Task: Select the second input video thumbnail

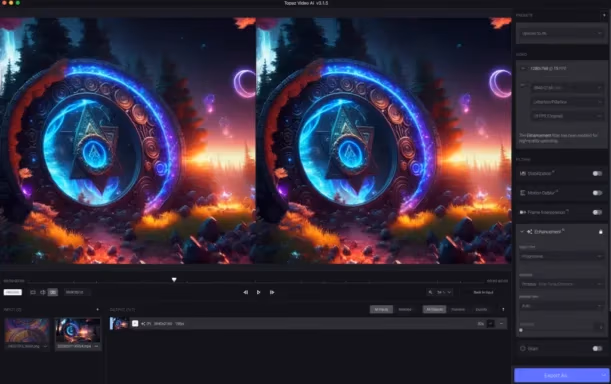Action: click(x=78, y=331)
